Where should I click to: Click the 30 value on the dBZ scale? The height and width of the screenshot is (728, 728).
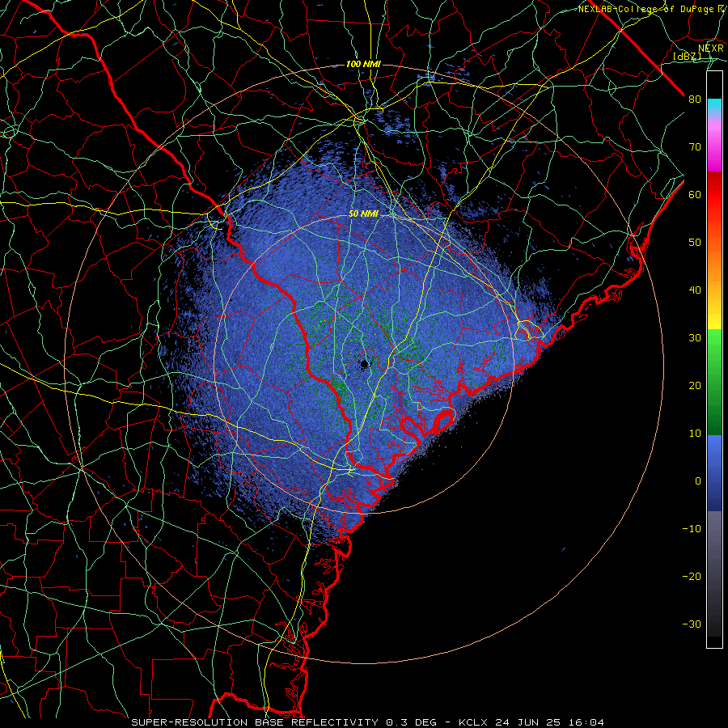point(695,338)
